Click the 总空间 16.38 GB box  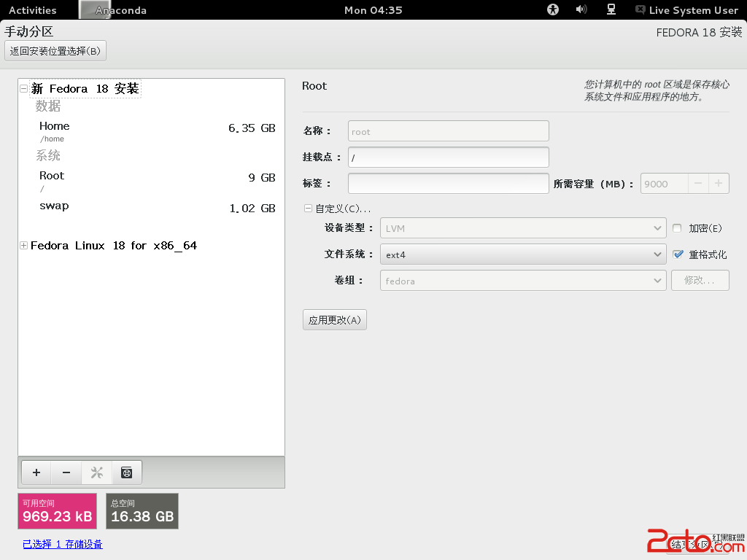142,511
